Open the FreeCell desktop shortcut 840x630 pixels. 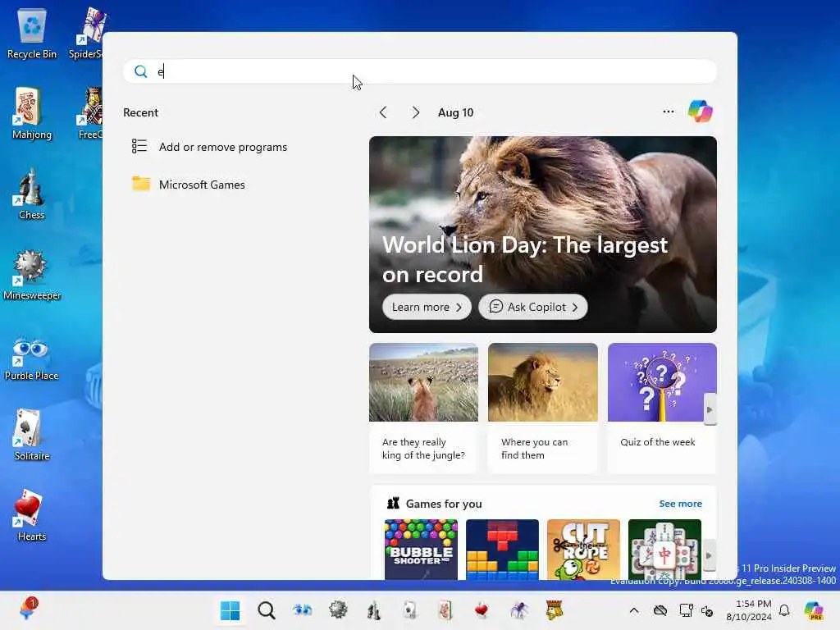(x=90, y=113)
